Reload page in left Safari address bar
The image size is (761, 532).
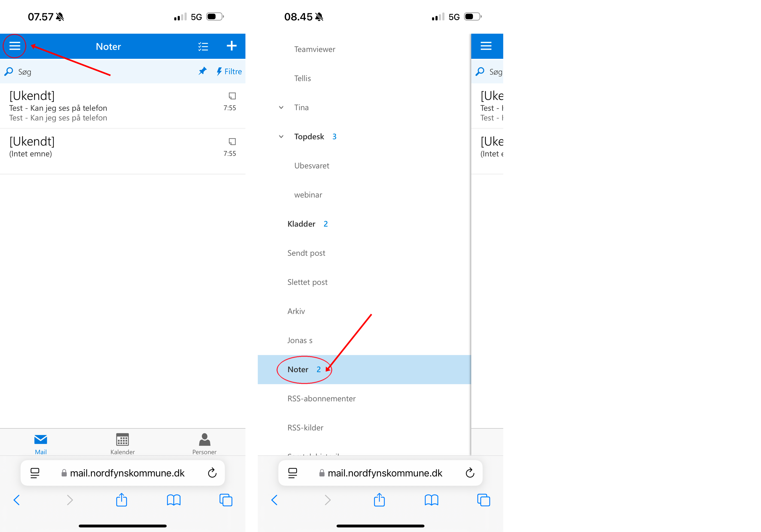(x=212, y=473)
